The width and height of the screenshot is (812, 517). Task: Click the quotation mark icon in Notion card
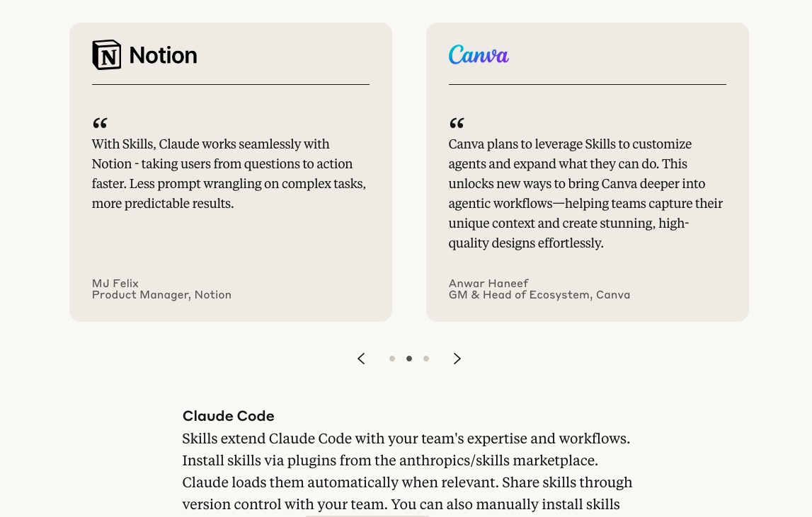(100, 123)
